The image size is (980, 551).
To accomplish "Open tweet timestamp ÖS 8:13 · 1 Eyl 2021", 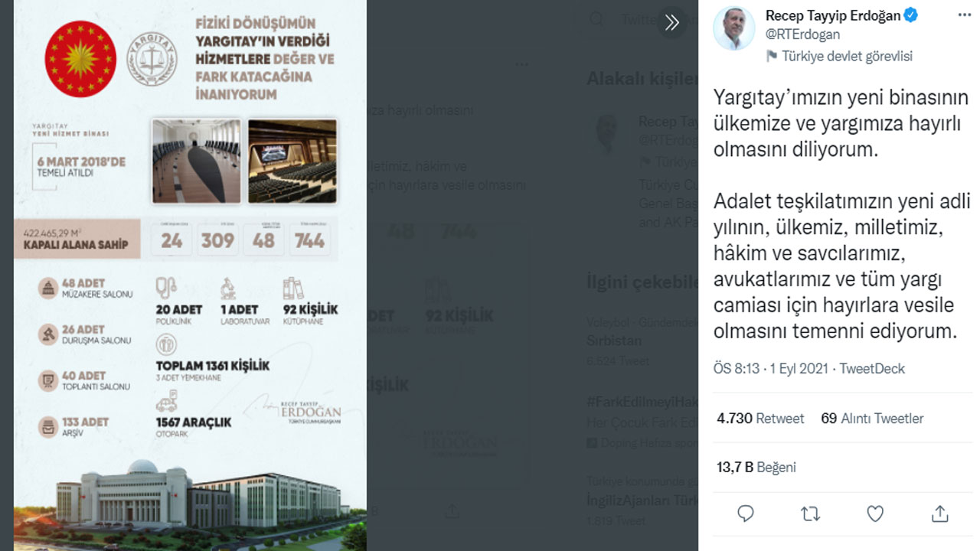I will coord(771,369).
